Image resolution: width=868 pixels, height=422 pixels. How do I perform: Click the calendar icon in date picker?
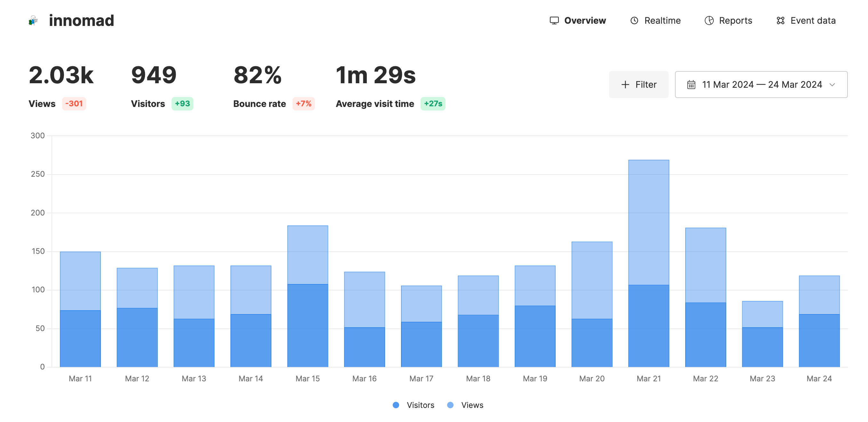[x=691, y=85]
